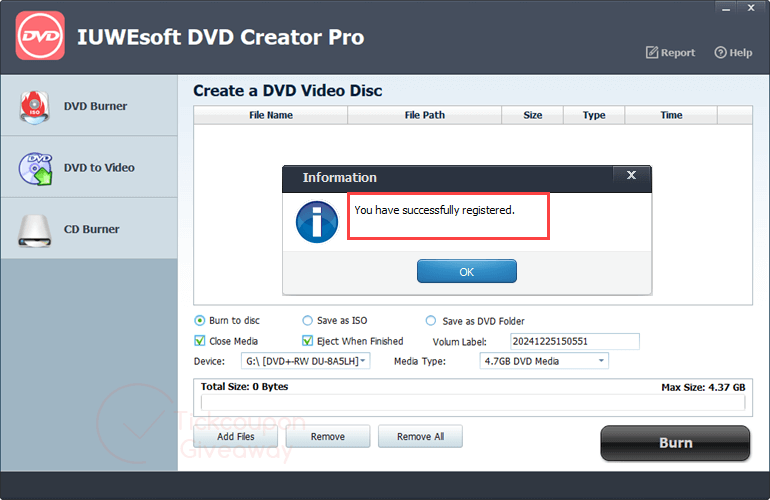The height and width of the screenshot is (500, 770).
Task: Close the Information dialog with X
Action: [632, 175]
